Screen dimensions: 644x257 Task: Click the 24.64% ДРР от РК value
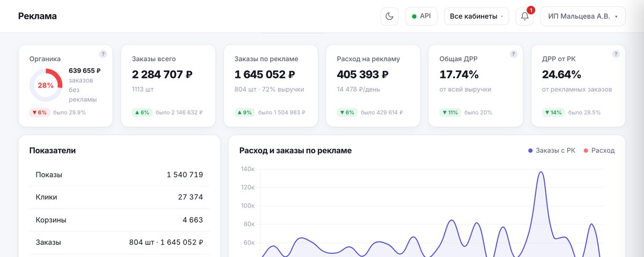coord(562,75)
